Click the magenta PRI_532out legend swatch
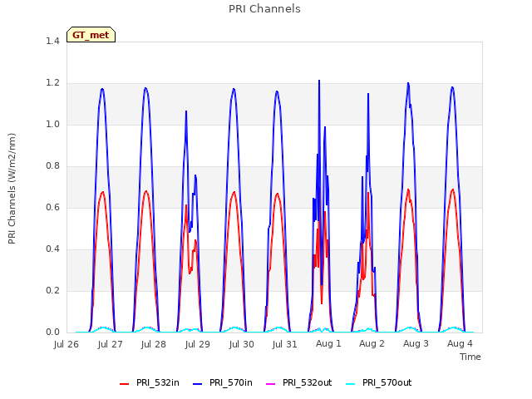The image size is (532, 399). click(x=270, y=384)
